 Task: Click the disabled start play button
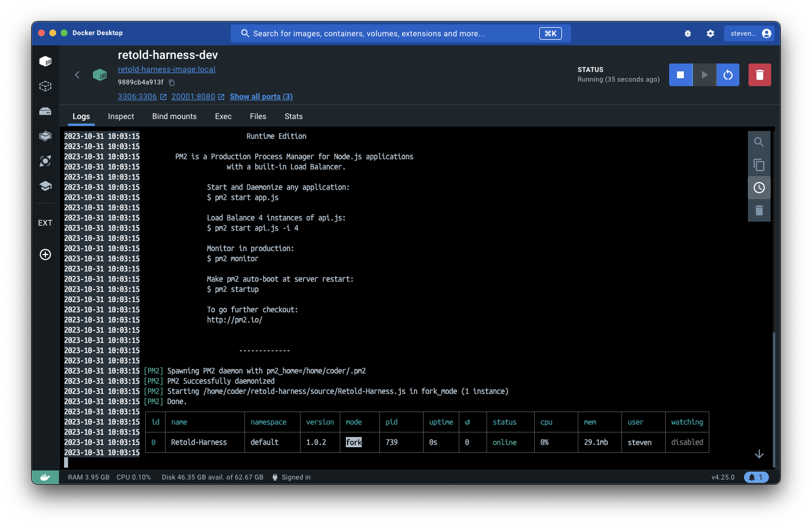[x=704, y=75]
